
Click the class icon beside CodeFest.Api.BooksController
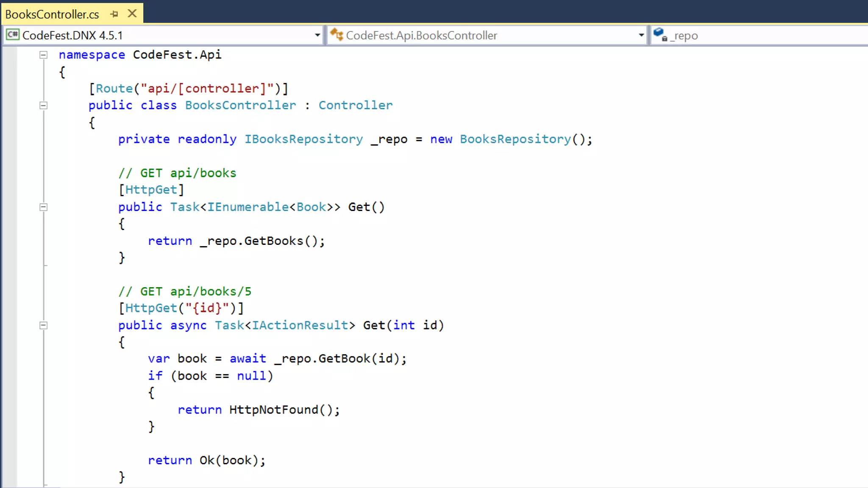tap(337, 35)
